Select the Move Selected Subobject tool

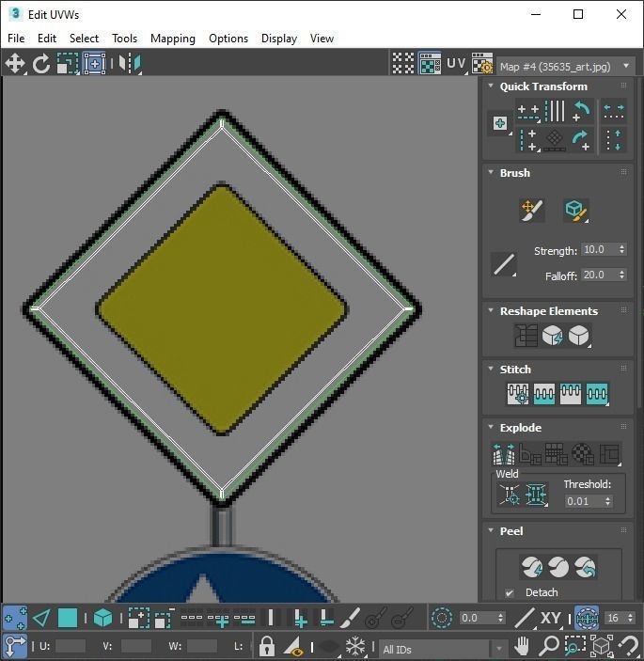[x=15, y=64]
